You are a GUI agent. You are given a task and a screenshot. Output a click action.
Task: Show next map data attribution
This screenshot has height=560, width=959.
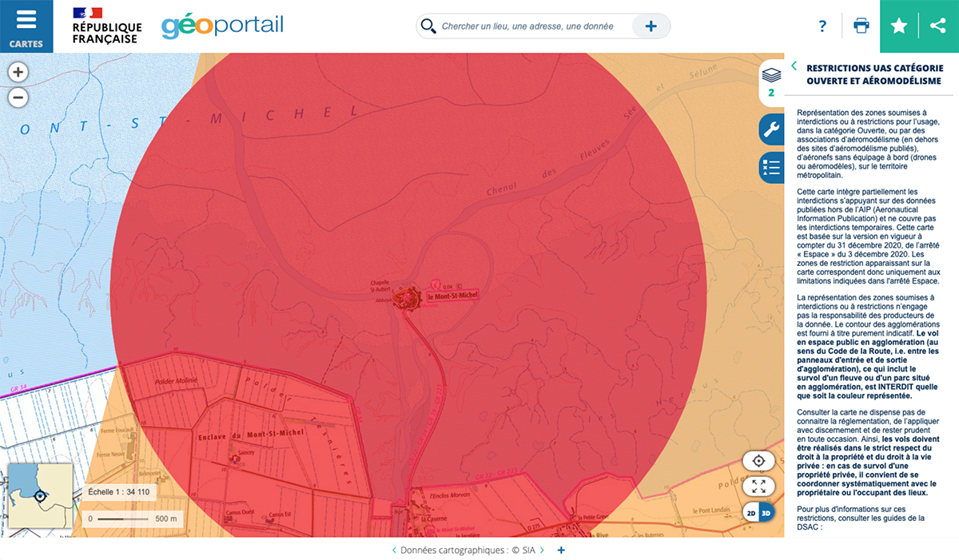tap(542, 550)
